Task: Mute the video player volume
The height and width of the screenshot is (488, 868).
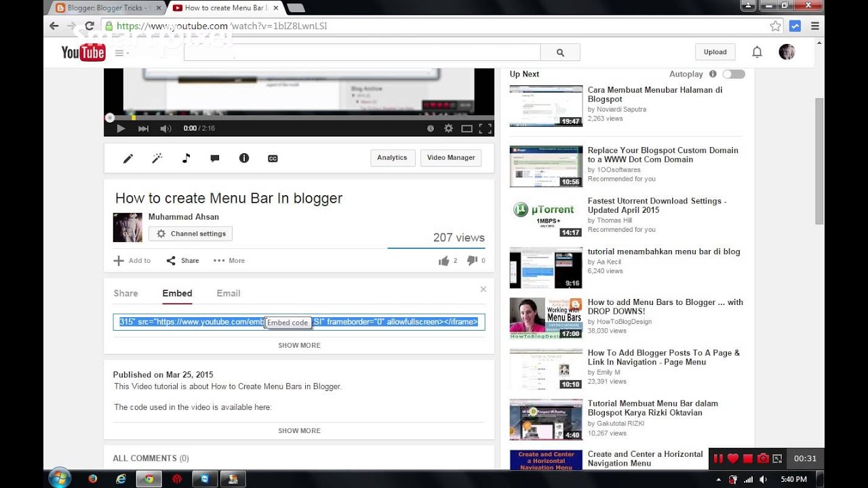Action: click(165, 128)
